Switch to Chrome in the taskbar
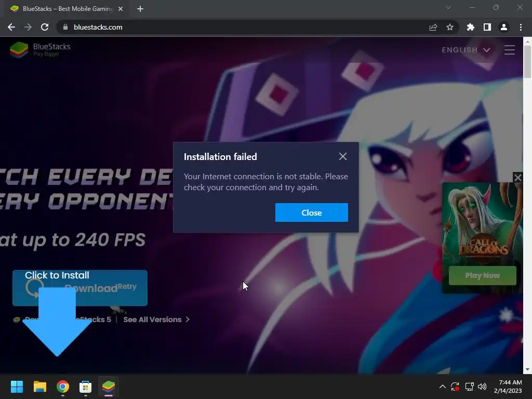Screen dimensions: 532x399 point(63,387)
